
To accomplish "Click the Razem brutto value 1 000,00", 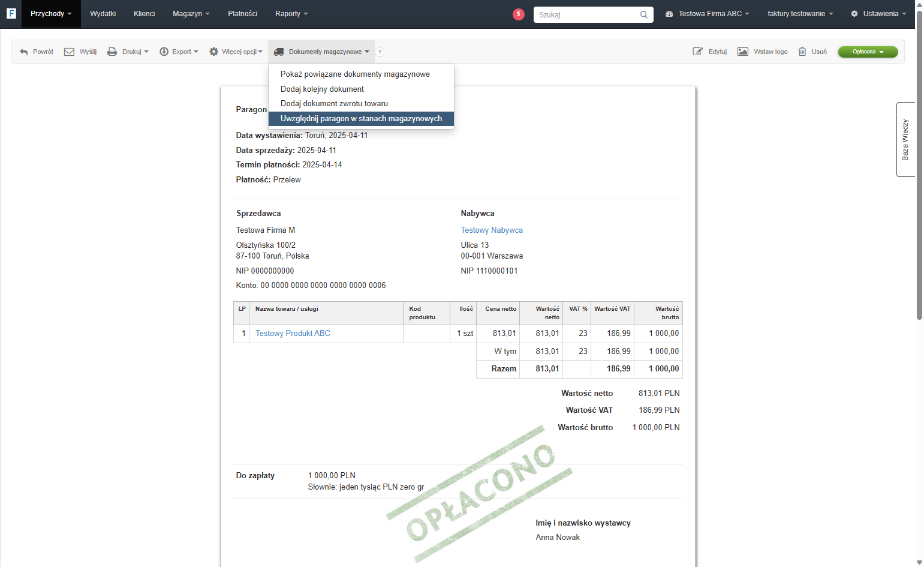I will pyautogui.click(x=664, y=369).
